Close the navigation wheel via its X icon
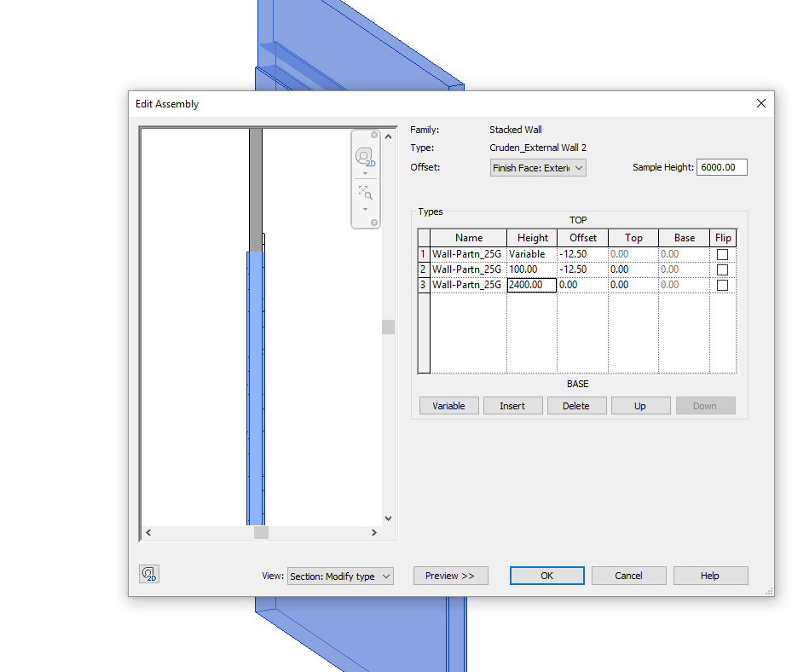This screenshot has height=672, width=792. (x=374, y=135)
